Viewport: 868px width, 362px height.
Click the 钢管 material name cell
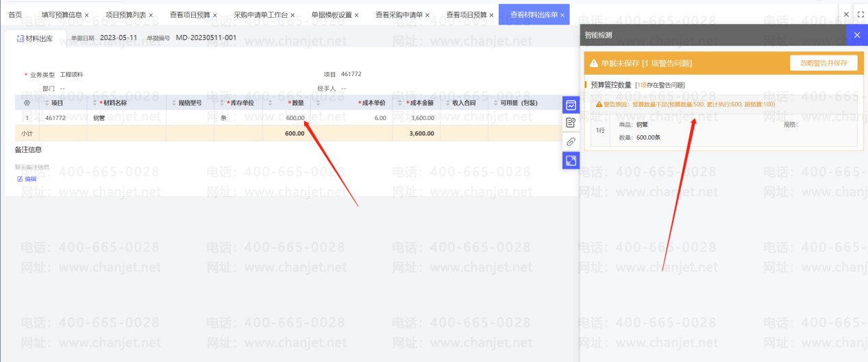126,118
